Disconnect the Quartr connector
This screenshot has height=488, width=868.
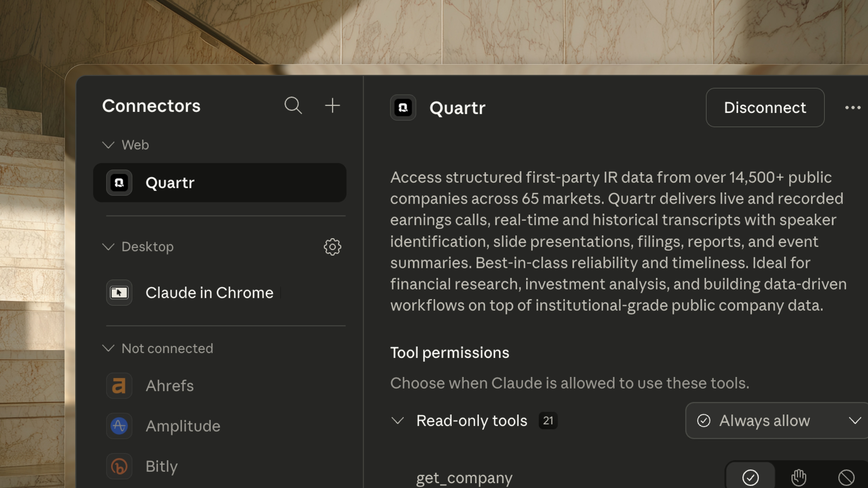(765, 108)
